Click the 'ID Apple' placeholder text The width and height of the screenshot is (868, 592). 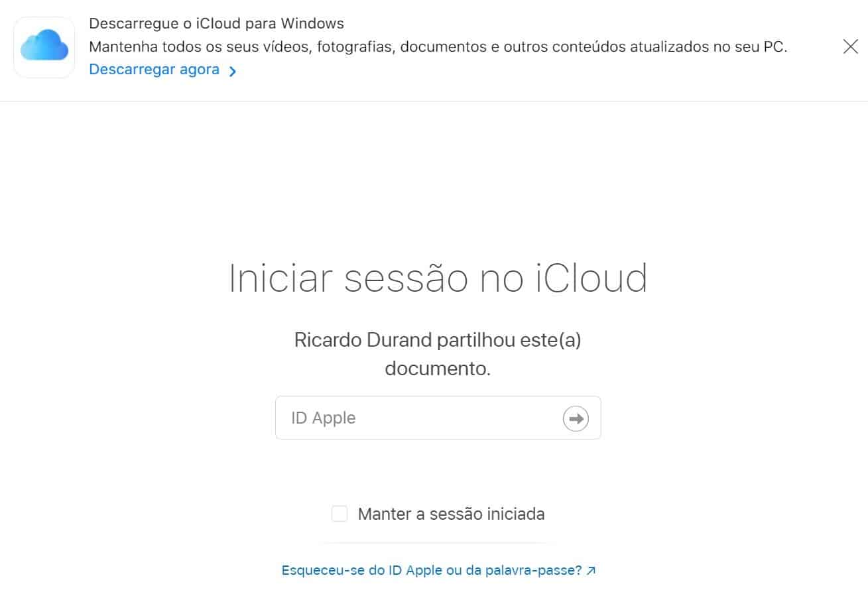coord(324,418)
